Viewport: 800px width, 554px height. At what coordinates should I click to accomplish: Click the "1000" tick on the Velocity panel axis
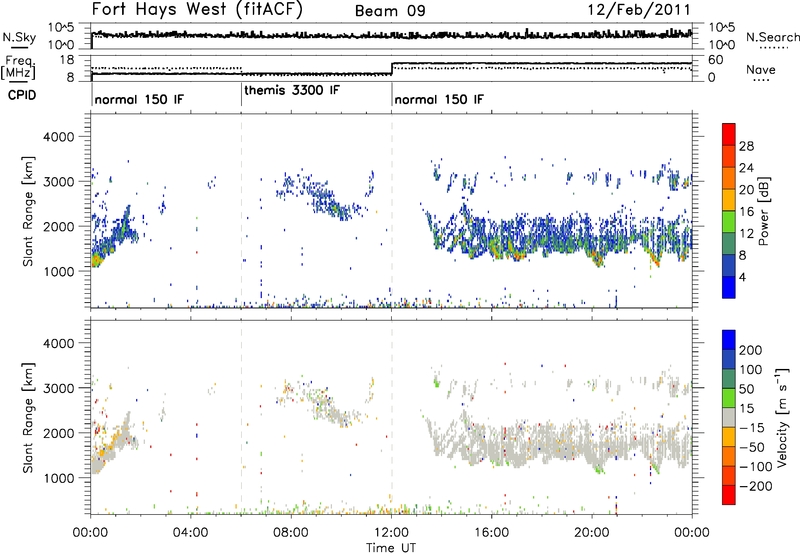(58, 478)
